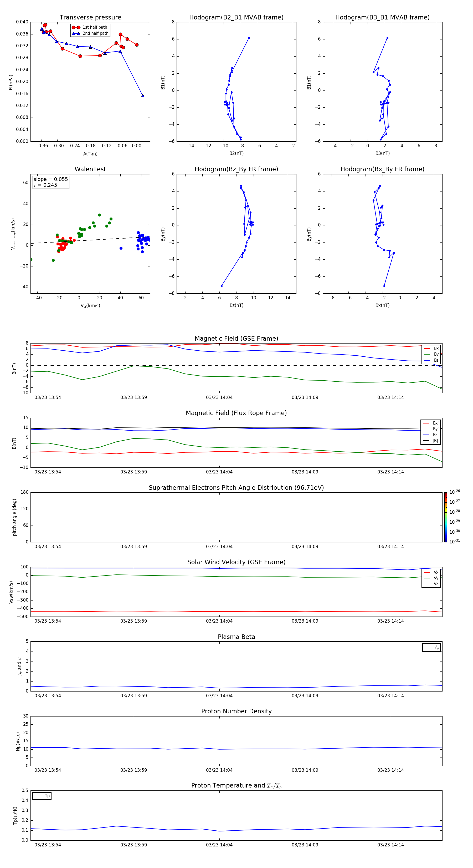Click the "βp and β" y-axis label

[x=19, y=667]
